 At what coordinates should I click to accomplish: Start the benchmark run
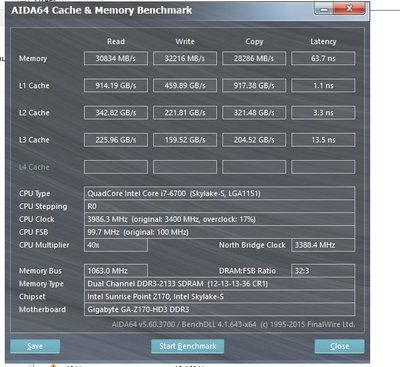pyautogui.click(x=187, y=346)
